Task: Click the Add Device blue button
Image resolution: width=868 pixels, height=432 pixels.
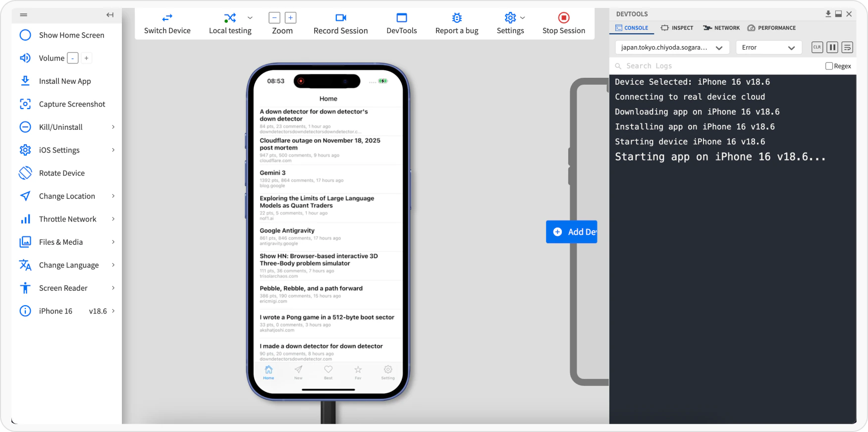Action: click(572, 232)
